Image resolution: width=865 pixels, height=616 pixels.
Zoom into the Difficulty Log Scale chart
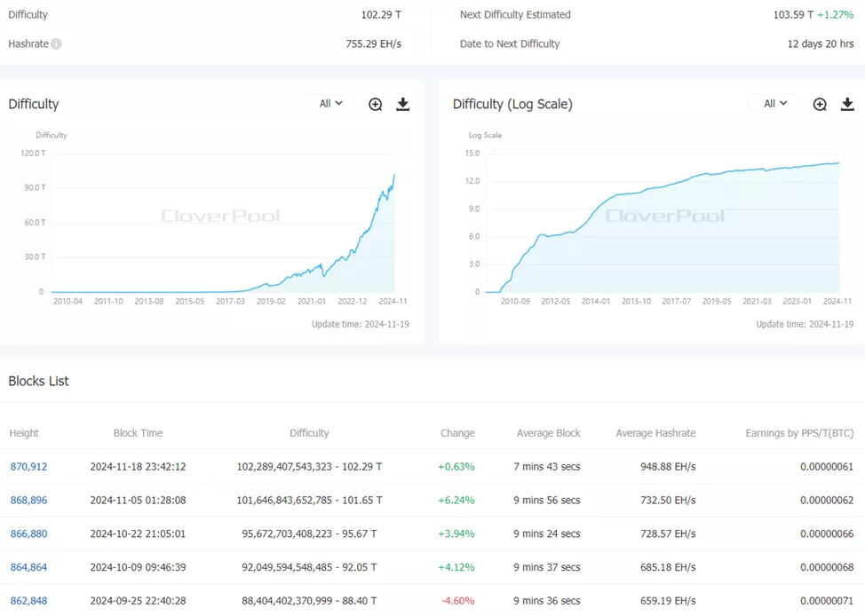[820, 105]
